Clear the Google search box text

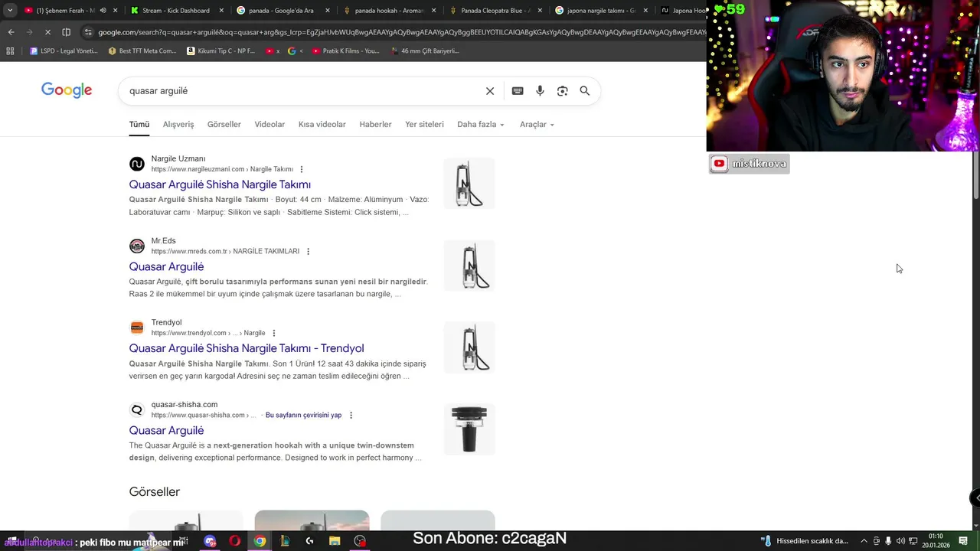[490, 91]
